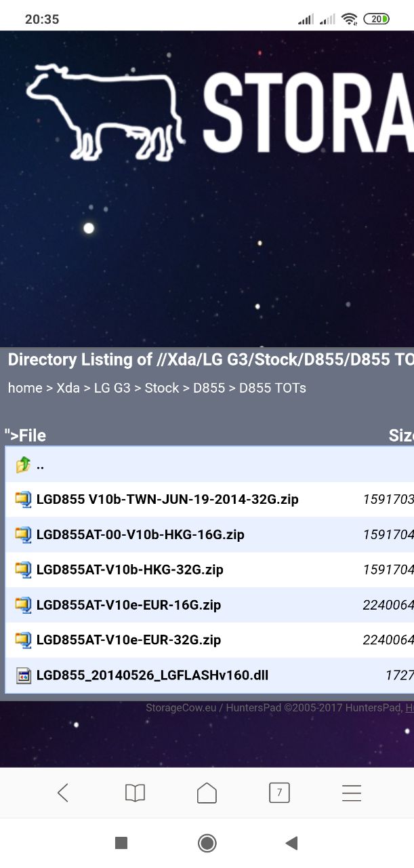The width and height of the screenshot is (414, 868).
Task: Tap size value in LGD855 V10b-TWN row
Action: tap(388, 500)
